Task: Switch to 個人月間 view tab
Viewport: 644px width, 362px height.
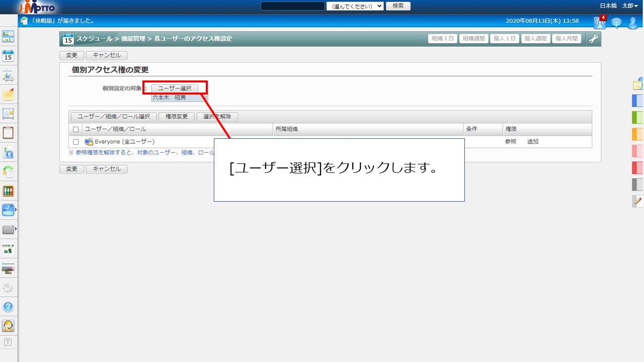Action: [567, 39]
